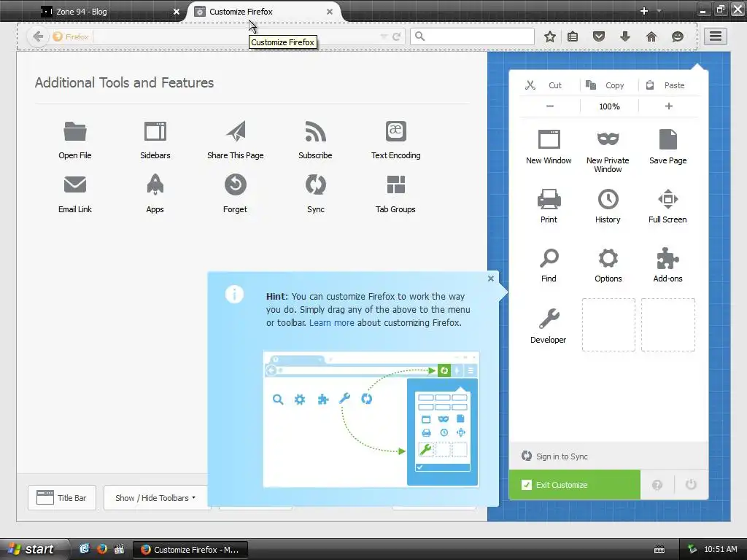Open the History clock icon
This screenshot has height=560, width=747.
tap(608, 199)
